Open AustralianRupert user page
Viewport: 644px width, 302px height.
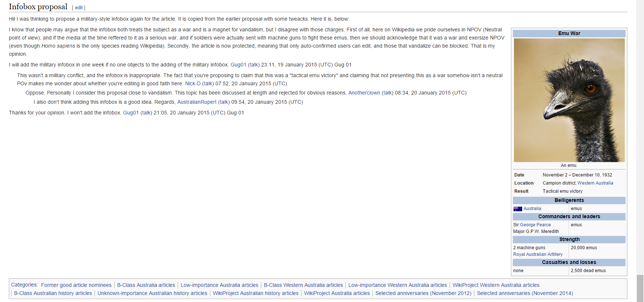pyautogui.click(x=197, y=102)
